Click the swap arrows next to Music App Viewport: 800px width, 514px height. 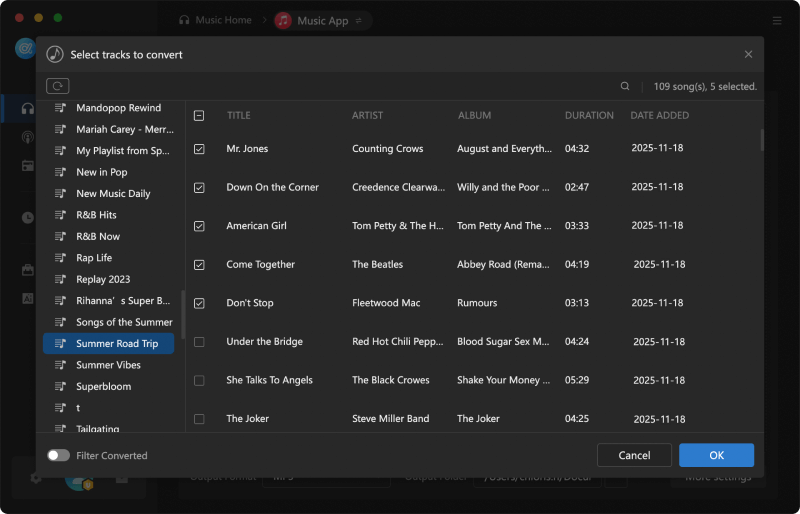(359, 20)
